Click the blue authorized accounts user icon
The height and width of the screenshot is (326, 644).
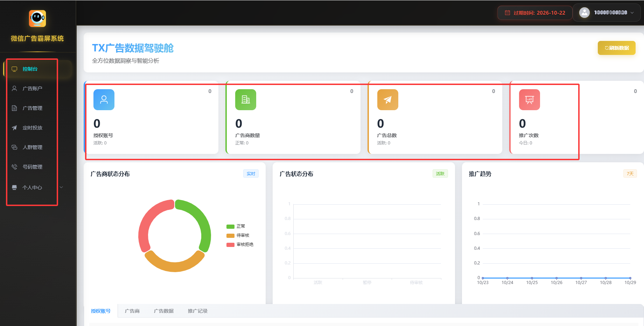coord(104,100)
